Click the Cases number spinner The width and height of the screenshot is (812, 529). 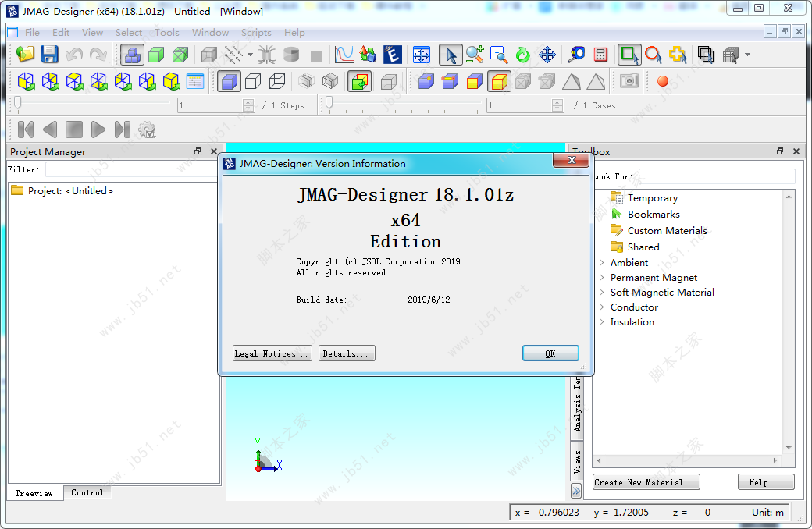[x=525, y=105]
